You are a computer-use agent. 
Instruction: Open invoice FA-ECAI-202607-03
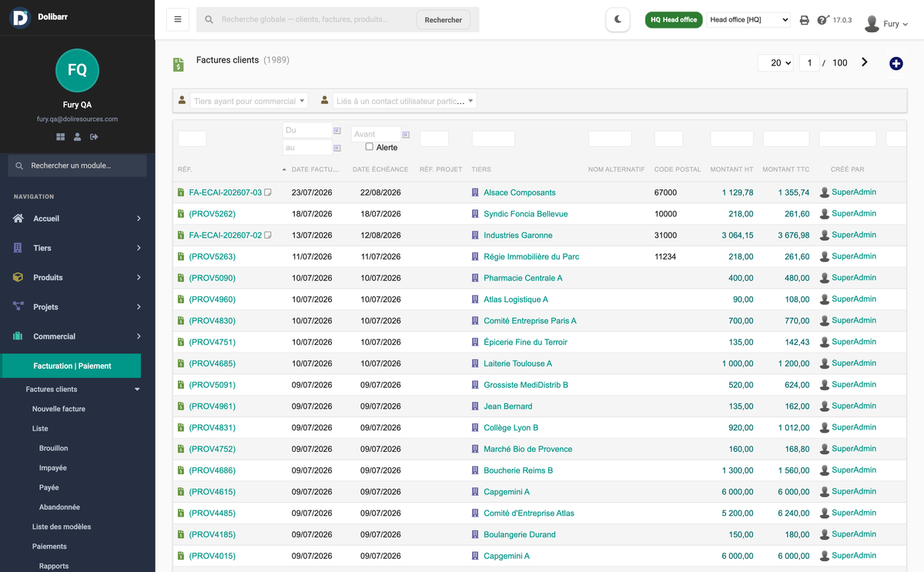pyautogui.click(x=226, y=192)
